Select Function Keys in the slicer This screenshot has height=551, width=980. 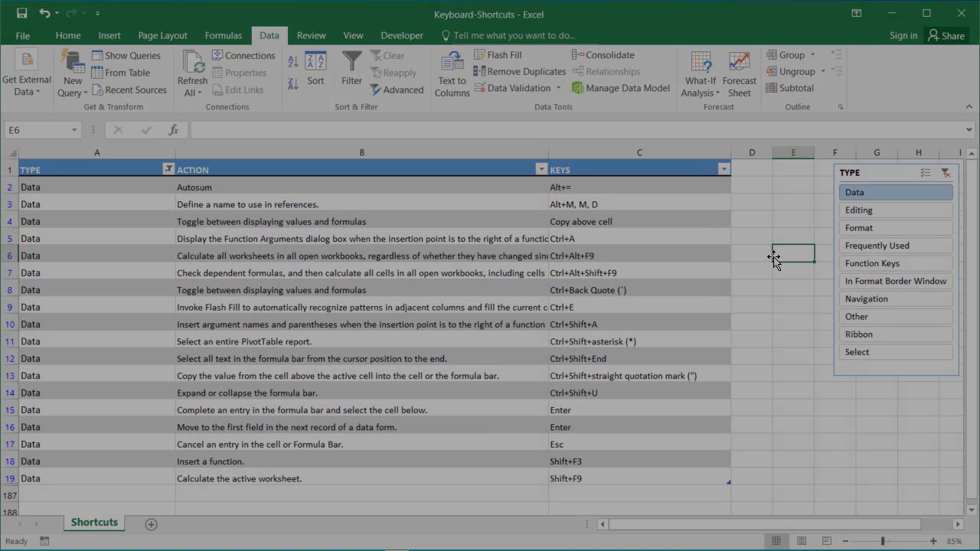tap(896, 263)
